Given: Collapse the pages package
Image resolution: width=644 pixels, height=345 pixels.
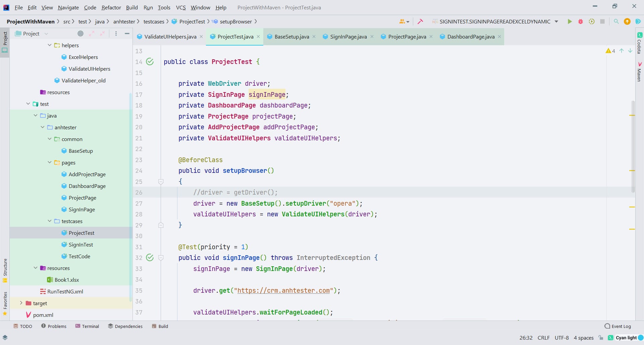Looking at the screenshot, I should pos(50,162).
